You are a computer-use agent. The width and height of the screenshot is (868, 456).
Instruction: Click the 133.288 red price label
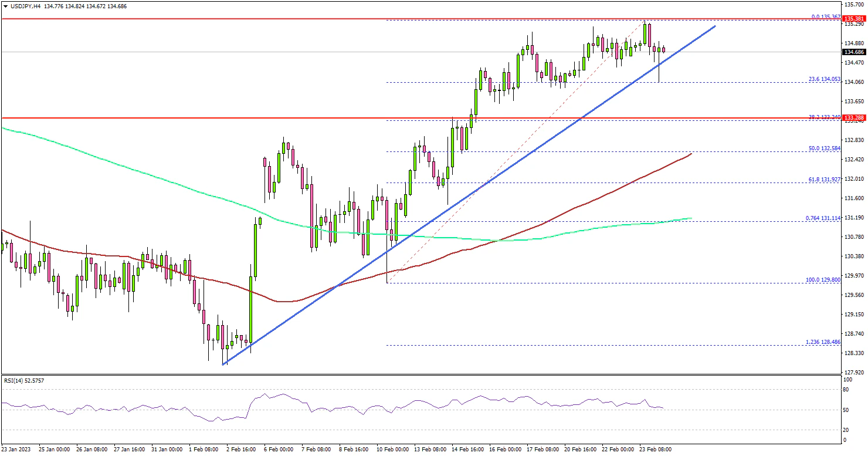[x=854, y=118]
